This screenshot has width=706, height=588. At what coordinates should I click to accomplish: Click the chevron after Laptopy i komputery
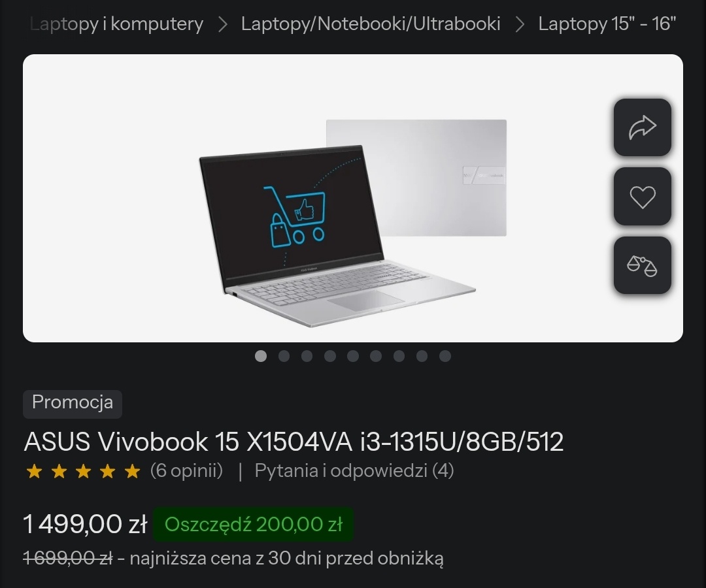tap(222, 25)
